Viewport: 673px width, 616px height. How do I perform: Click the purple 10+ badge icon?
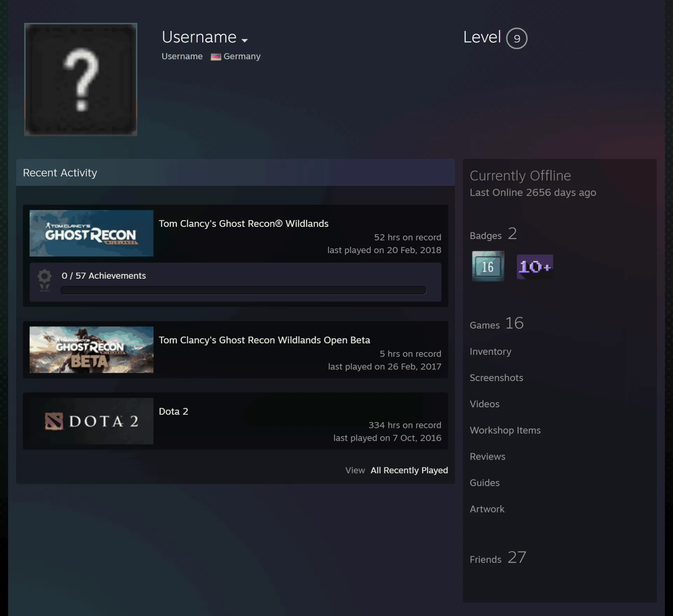535,267
